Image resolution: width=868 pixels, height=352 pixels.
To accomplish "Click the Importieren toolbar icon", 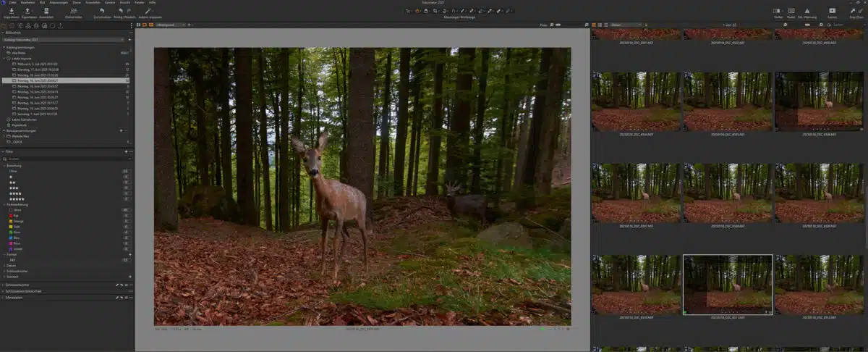I will point(12,11).
